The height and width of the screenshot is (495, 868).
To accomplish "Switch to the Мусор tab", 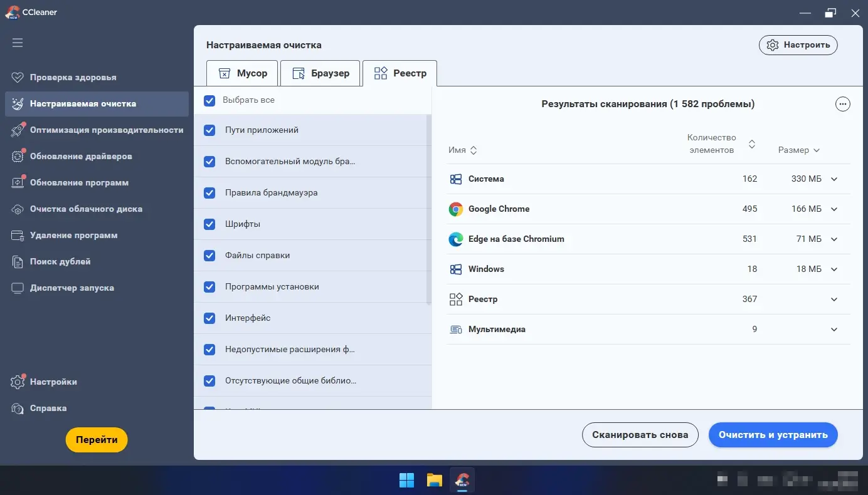I will coord(242,73).
